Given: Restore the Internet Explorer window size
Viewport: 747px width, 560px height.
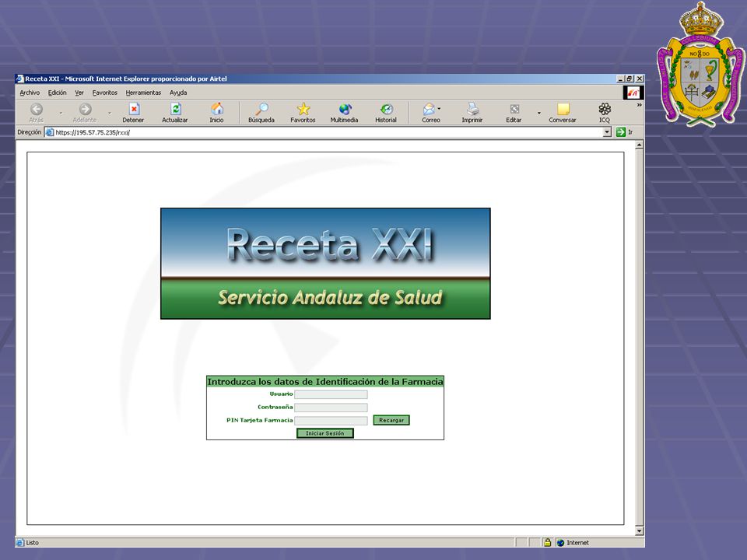Looking at the screenshot, I should (x=630, y=79).
